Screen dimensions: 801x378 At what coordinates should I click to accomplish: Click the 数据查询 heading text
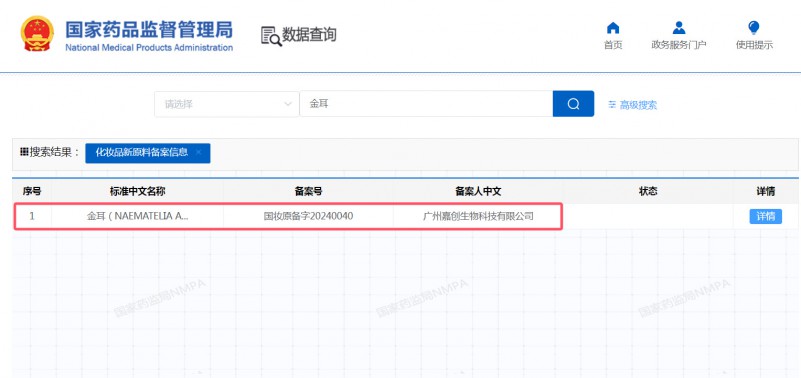point(309,35)
